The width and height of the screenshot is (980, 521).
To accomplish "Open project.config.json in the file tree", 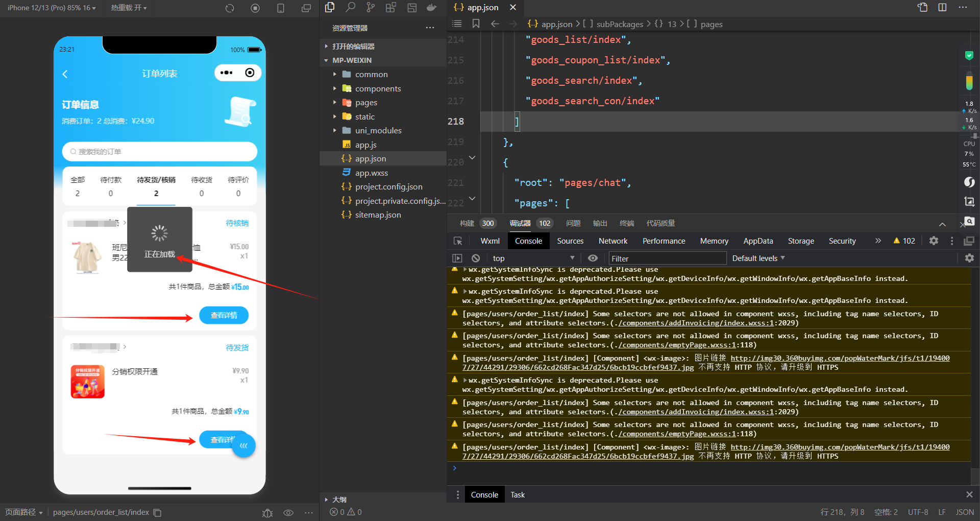I will pyautogui.click(x=389, y=187).
